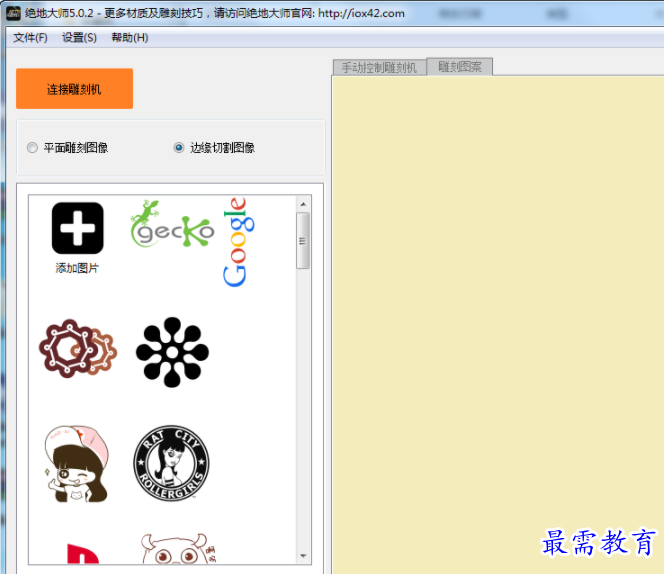Select the 平面雕刻图像 radio option
This screenshot has width=664, height=574.
pyautogui.click(x=68, y=148)
